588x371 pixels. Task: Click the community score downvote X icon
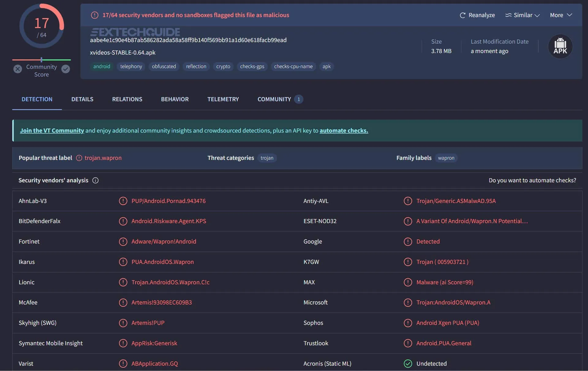tap(18, 69)
